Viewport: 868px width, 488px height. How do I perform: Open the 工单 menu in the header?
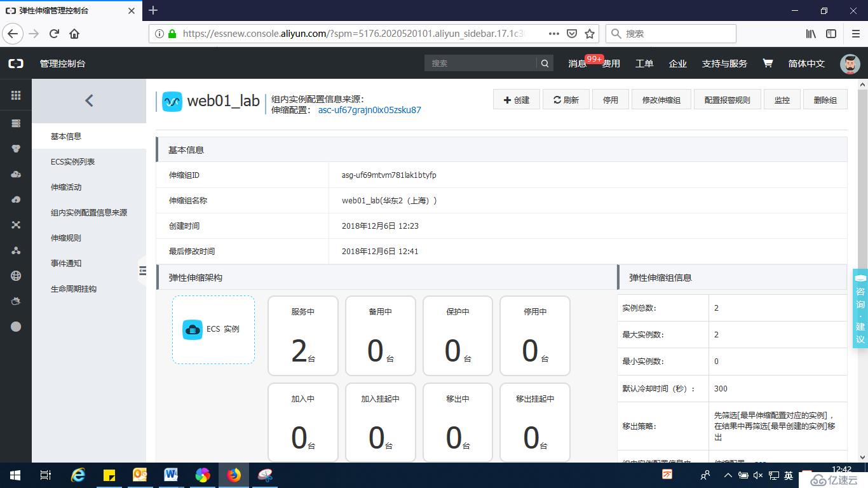pyautogui.click(x=644, y=64)
